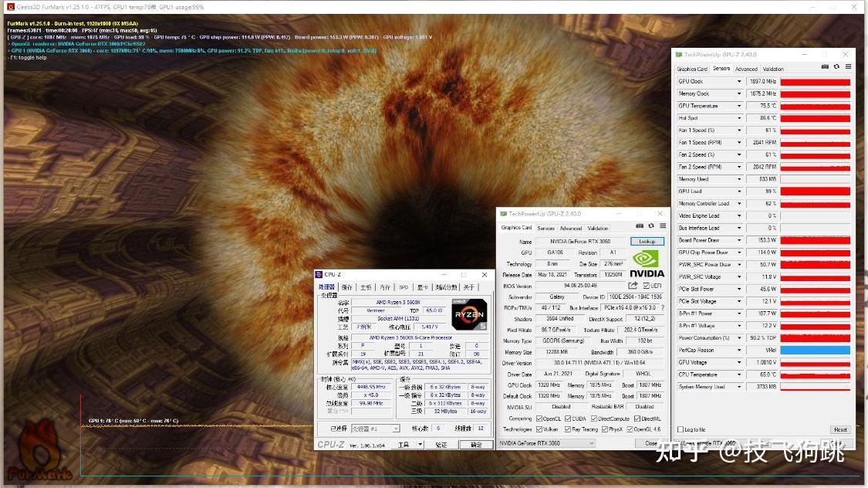
Task: Click the GPU-Z Sensors title bar icon
Action: [679, 54]
